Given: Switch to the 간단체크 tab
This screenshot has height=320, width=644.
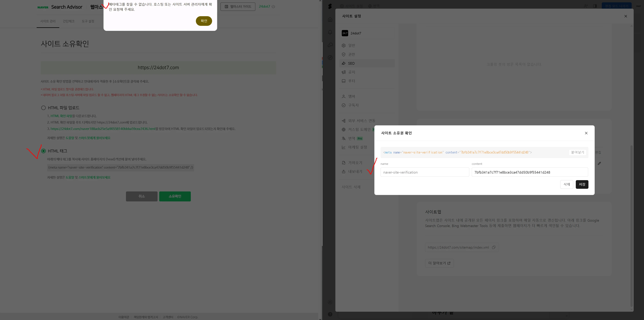Looking at the screenshot, I should [69, 21].
